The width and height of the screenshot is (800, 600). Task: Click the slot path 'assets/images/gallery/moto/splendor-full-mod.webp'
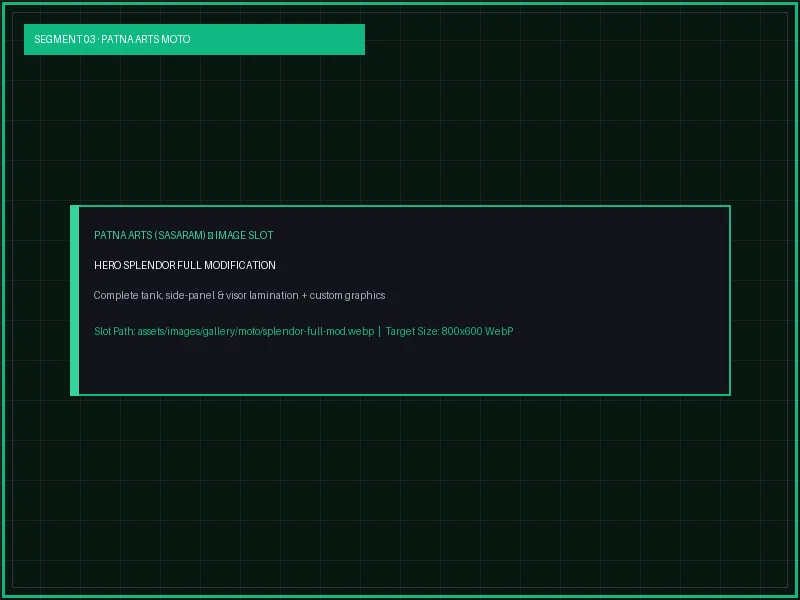[256, 331]
